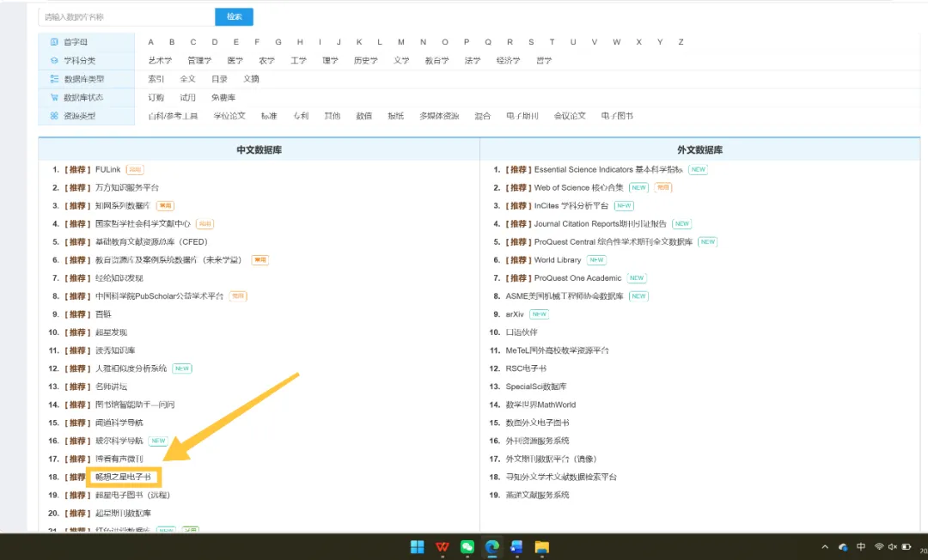Image resolution: width=928 pixels, height=560 pixels.
Task: Filter by 订购 database status
Action: click(x=156, y=98)
